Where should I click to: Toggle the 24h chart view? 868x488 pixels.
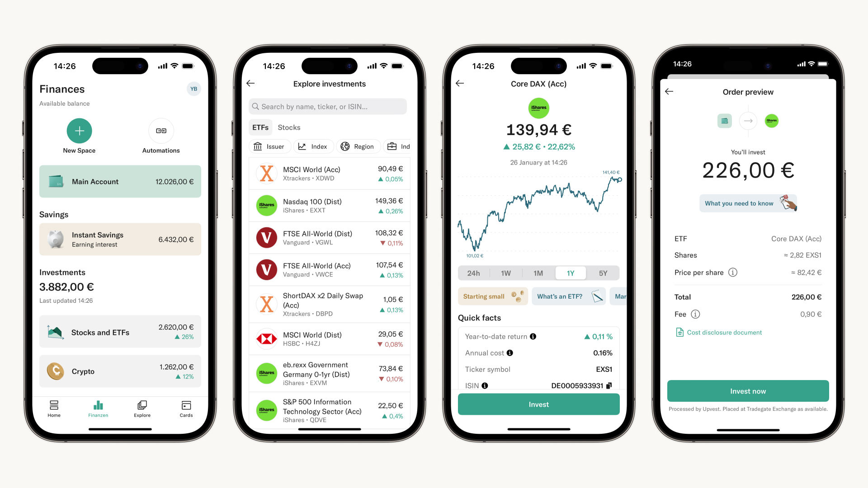tap(473, 273)
